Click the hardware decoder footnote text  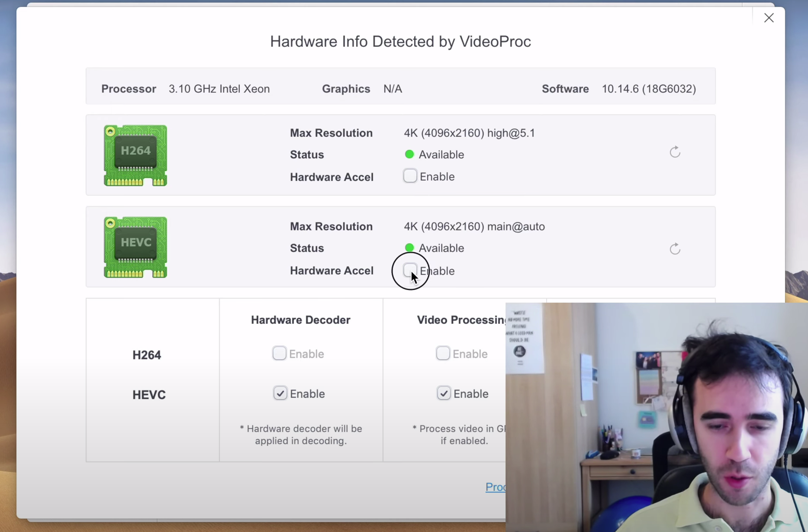tap(301, 435)
